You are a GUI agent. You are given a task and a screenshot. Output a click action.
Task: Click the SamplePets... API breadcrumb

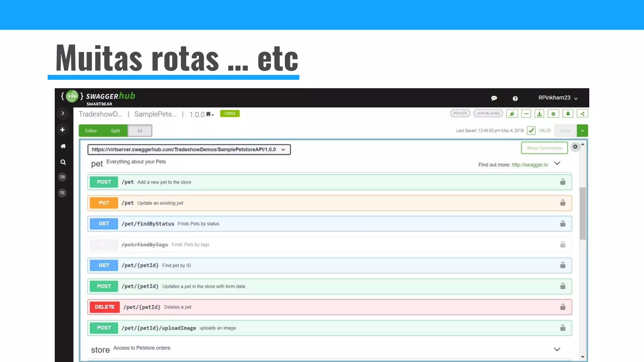[x=155, y=114]
